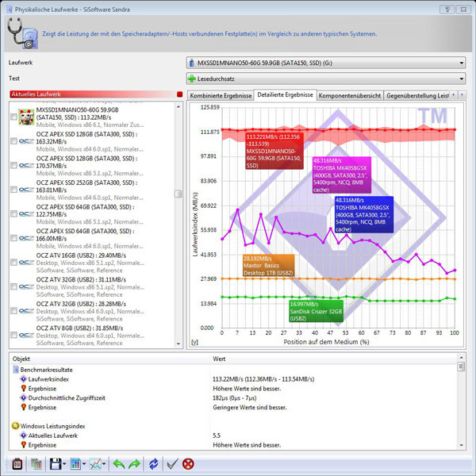The height and width of the screenshot is (476, 476).
Task: Click the red square next to Aktuelles Laufwerk
Action: [180, 94]
